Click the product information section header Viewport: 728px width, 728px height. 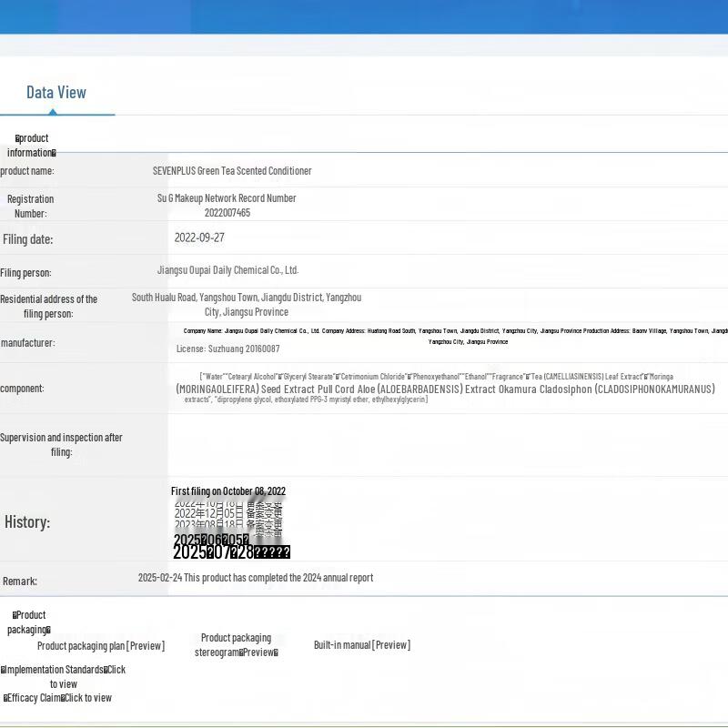click(31, 146)
